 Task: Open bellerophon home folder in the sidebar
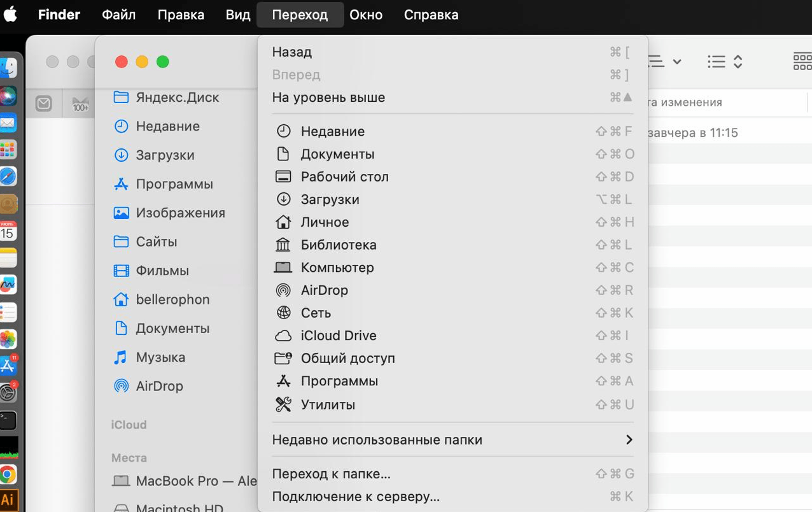click(161, 299)
